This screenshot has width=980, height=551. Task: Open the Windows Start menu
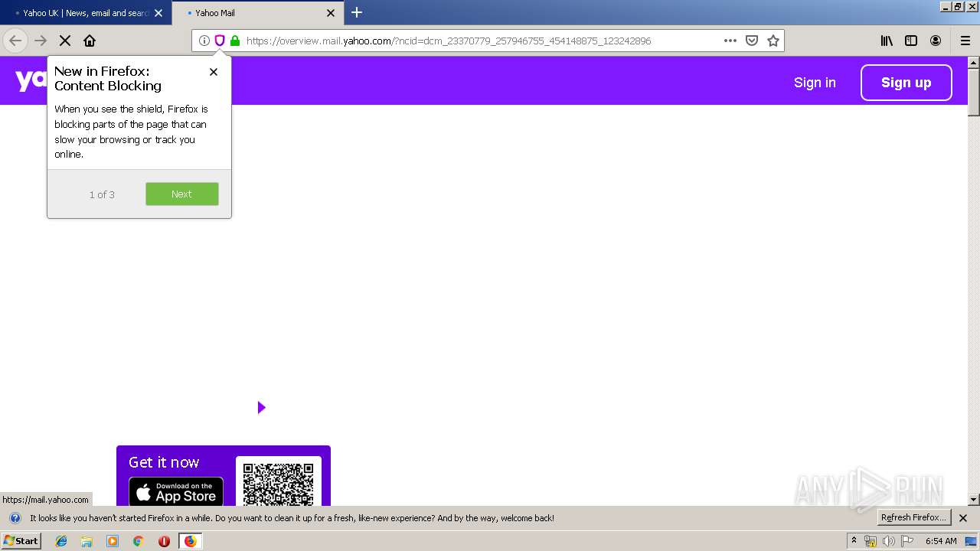point(21,540)
